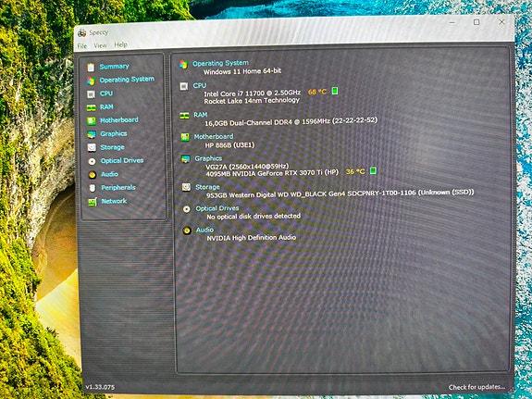This screenshot has height=399, width=532.
Task: Click the green GPU temperature indicator icon
Action: 373,170
